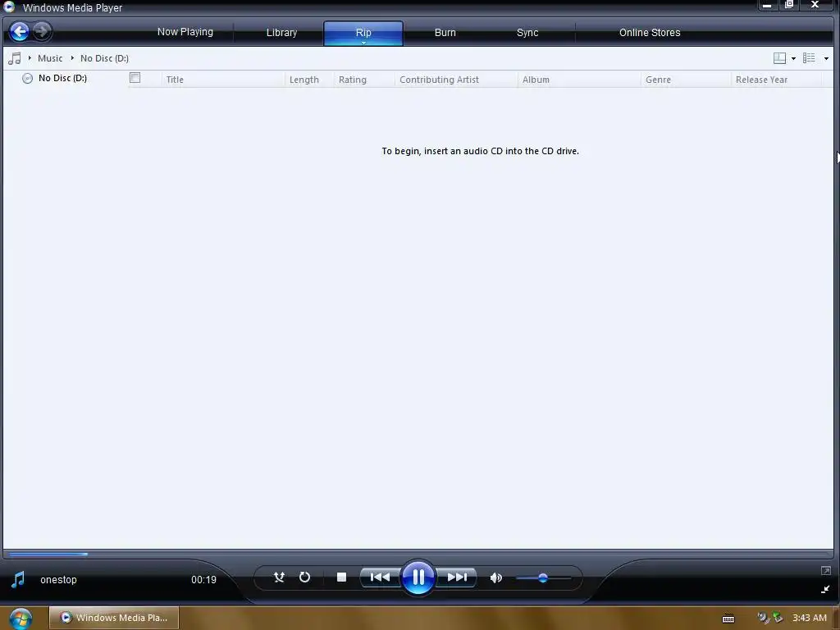
Task: Click the Windows Media Player title bar icon
Action: tap(9, 7)
